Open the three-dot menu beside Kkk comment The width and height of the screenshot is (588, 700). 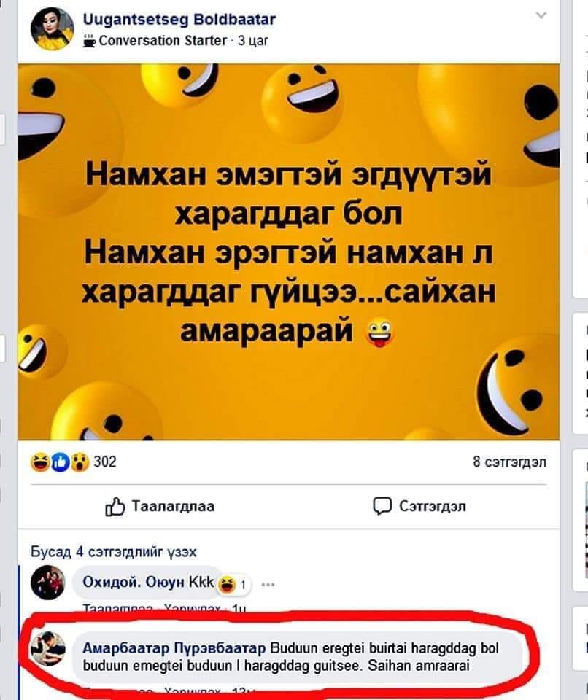click(268, 584)
